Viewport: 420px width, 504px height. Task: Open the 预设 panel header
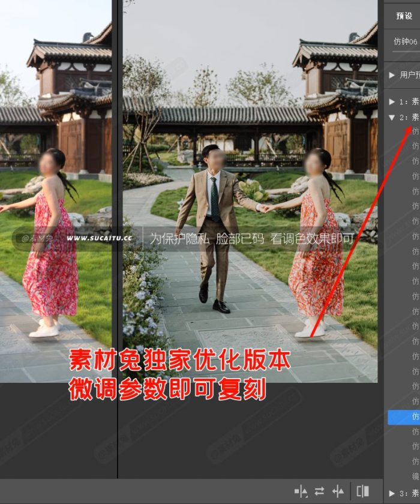click(x=403, y=16)
